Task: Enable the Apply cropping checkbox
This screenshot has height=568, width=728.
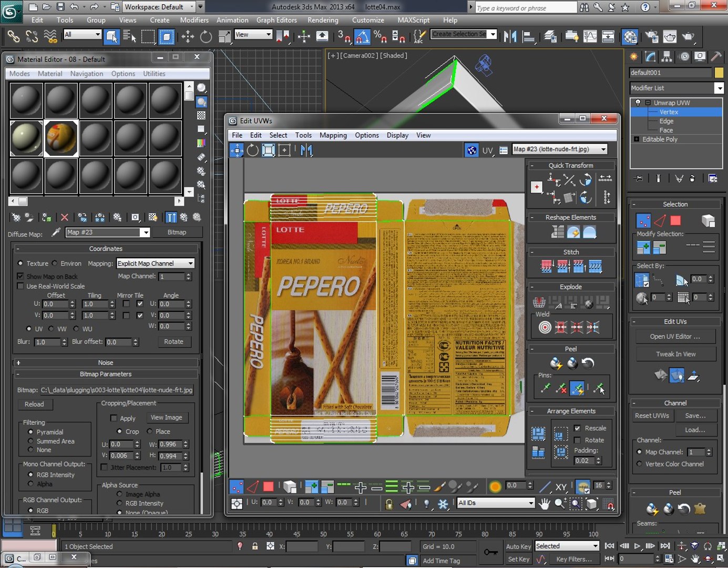Action: [x=114, y=418]
